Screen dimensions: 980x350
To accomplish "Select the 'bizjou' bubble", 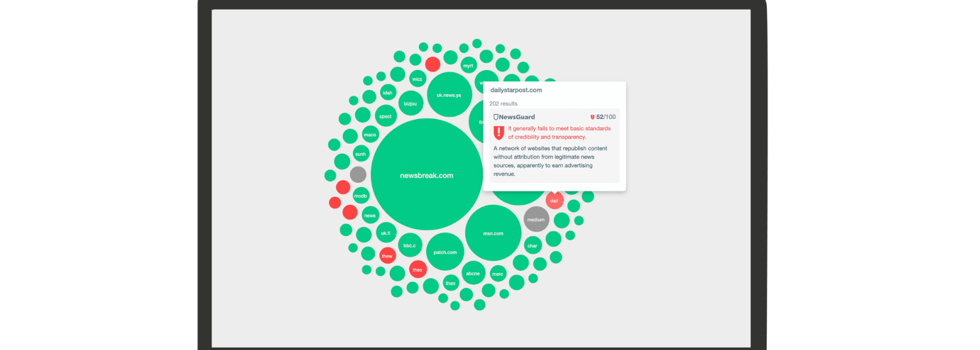I will click(x=411, y=103).
